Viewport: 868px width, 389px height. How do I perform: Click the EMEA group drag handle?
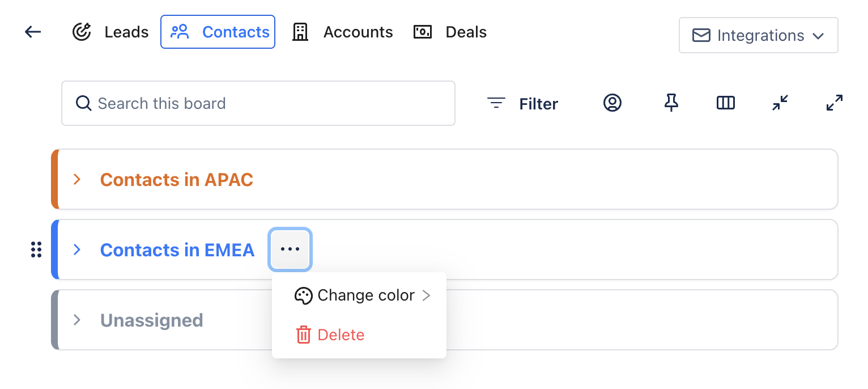pyautogui.click(x=36, y=250)
